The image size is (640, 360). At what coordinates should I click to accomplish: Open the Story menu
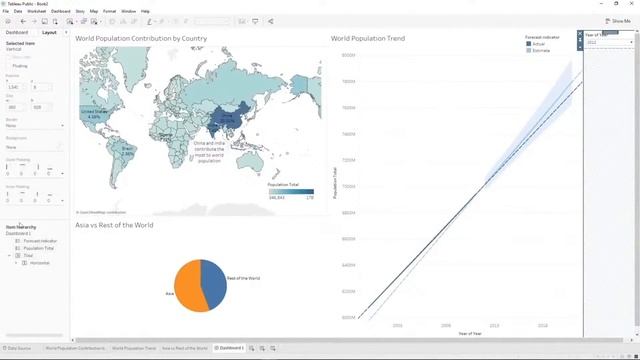(x=80, y=11)
